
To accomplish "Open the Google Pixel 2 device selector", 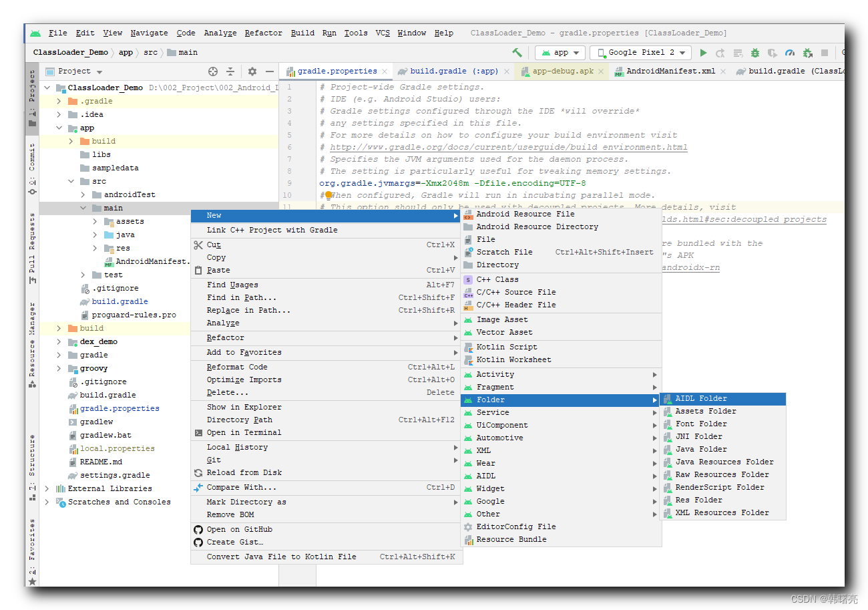I will [640, 52].
